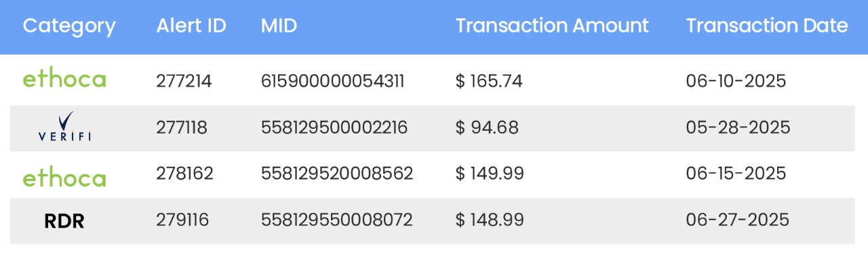The width and height of the screenshot is (868, 267).
Task: Open alert ID 279116
Action: pos(182,220)
